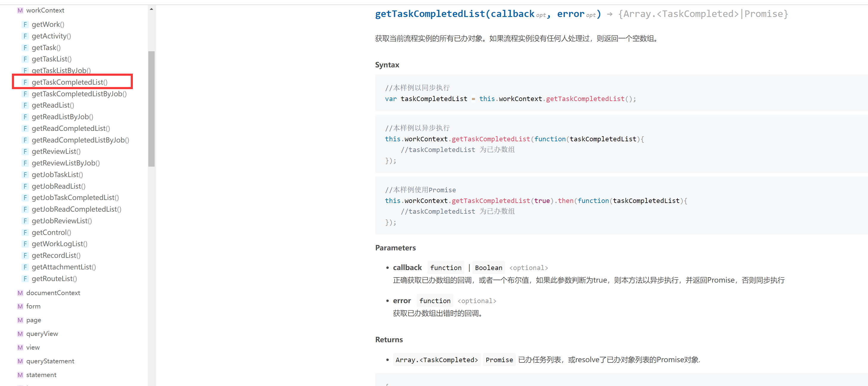Click the F icon beside getControl()
The image size is (868, 386).
coord(25,232)
